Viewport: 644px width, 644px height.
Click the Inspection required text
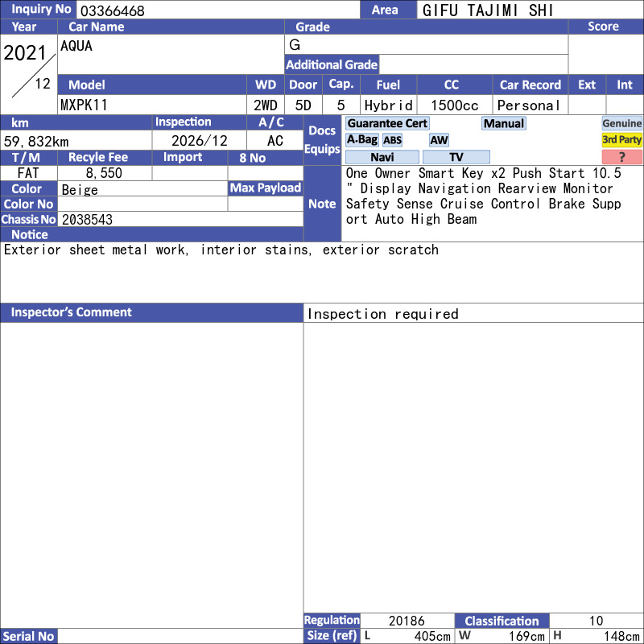tap(383, 314)
